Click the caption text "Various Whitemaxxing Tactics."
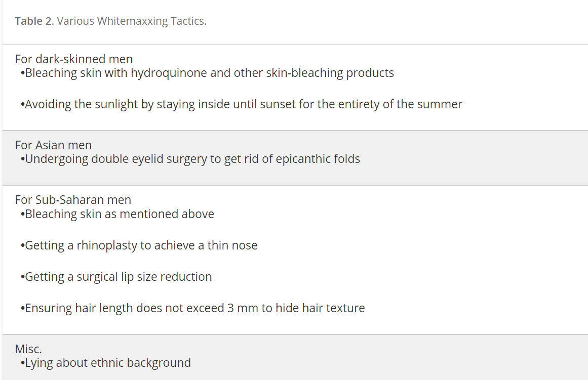This screenshot has width=588, height=380. coord(132,21)
